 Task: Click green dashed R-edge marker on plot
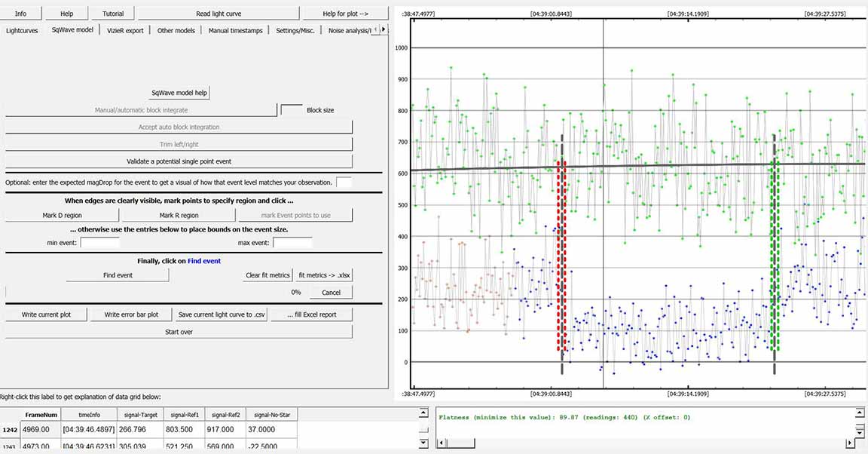pos(775,256)
